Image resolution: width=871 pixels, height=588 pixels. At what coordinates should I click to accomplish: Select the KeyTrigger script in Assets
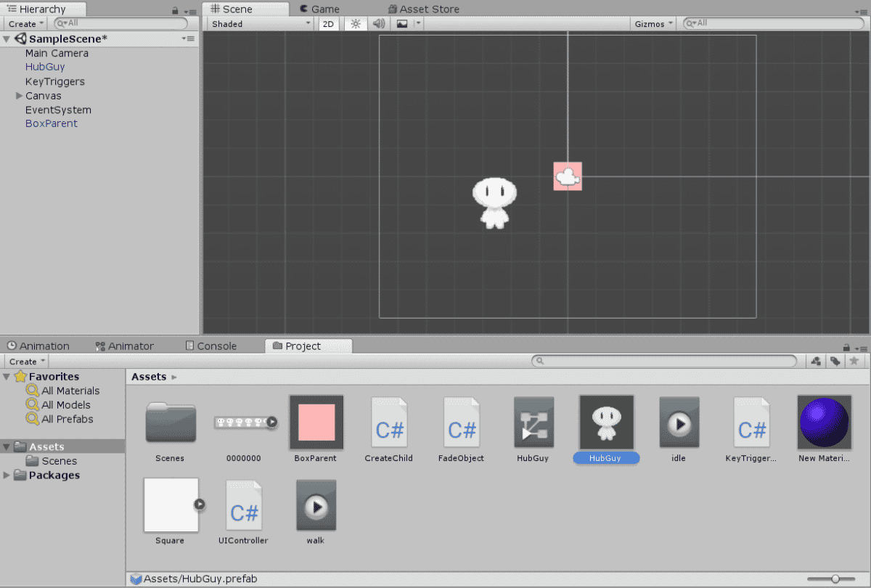tap(752, 422)
